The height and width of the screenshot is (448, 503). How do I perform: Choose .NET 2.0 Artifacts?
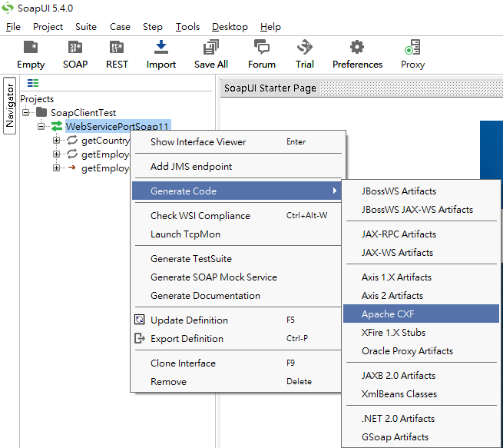click(x=421, y=418)
